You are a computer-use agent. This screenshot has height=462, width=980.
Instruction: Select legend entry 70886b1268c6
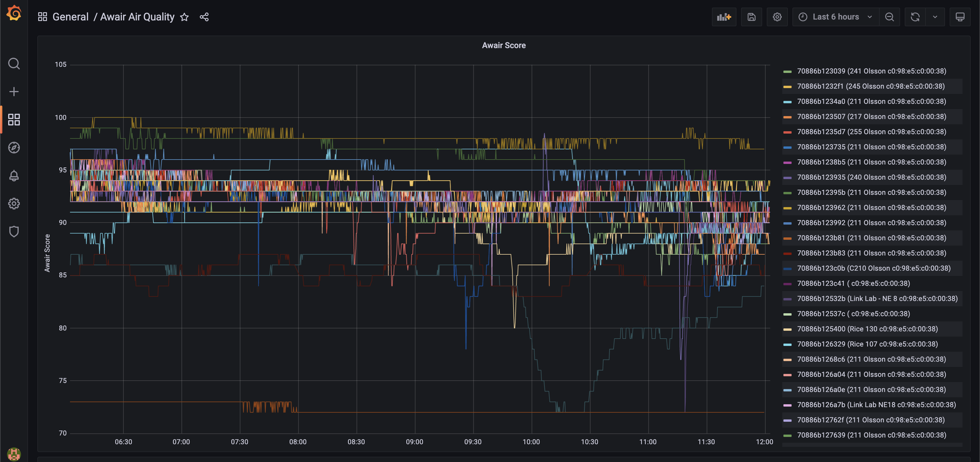click(x=871, y=359)
